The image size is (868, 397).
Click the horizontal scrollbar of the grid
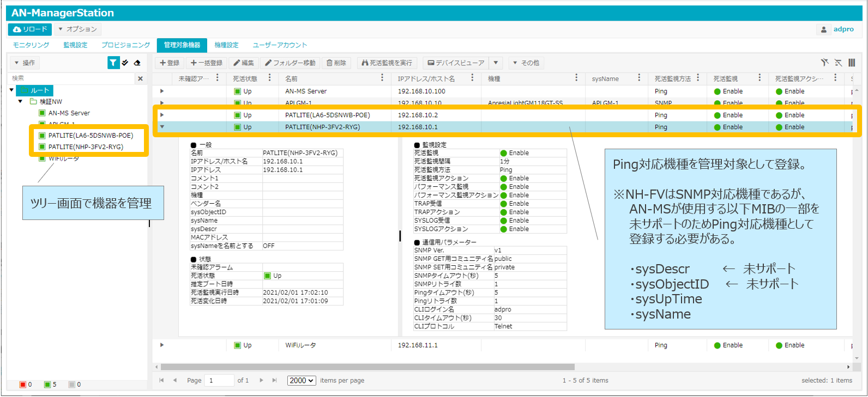[367, 367]
